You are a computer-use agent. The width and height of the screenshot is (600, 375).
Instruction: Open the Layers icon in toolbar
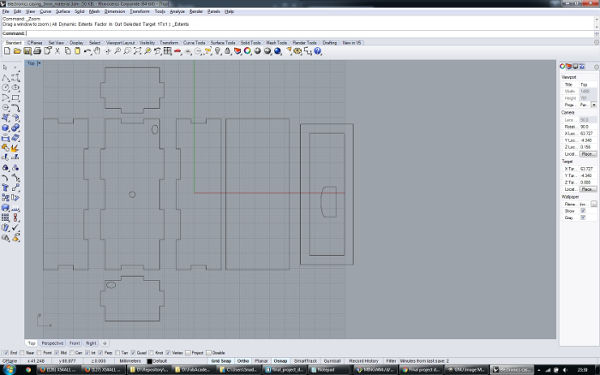click(238, 51)
